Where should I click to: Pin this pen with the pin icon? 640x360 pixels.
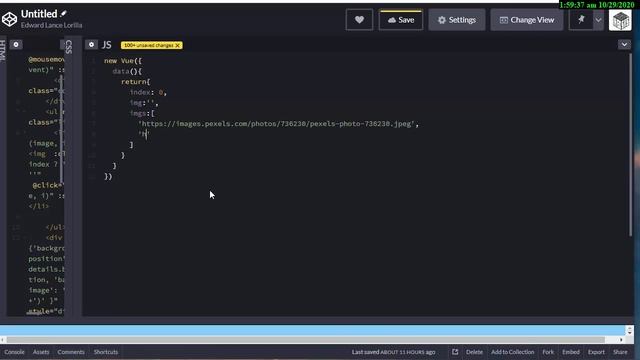[x=581, y=19]
